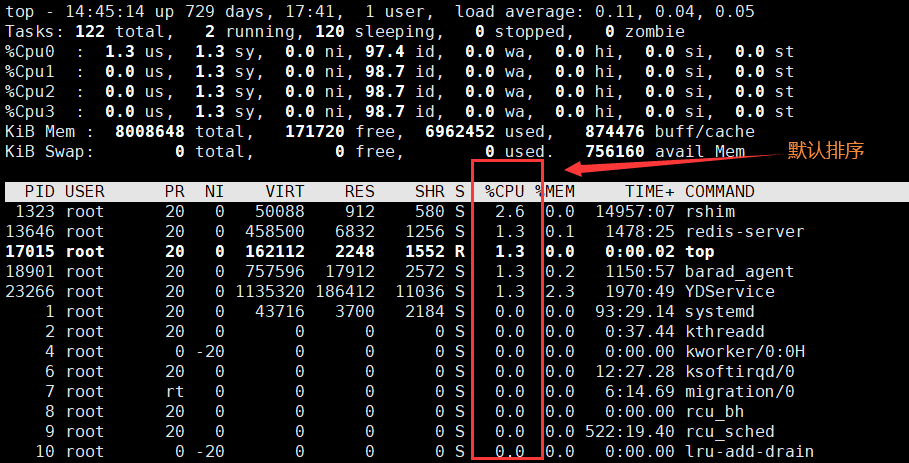Click the COMMAND column header
Viewport: 909px width, 463px height.
(719, 191)
